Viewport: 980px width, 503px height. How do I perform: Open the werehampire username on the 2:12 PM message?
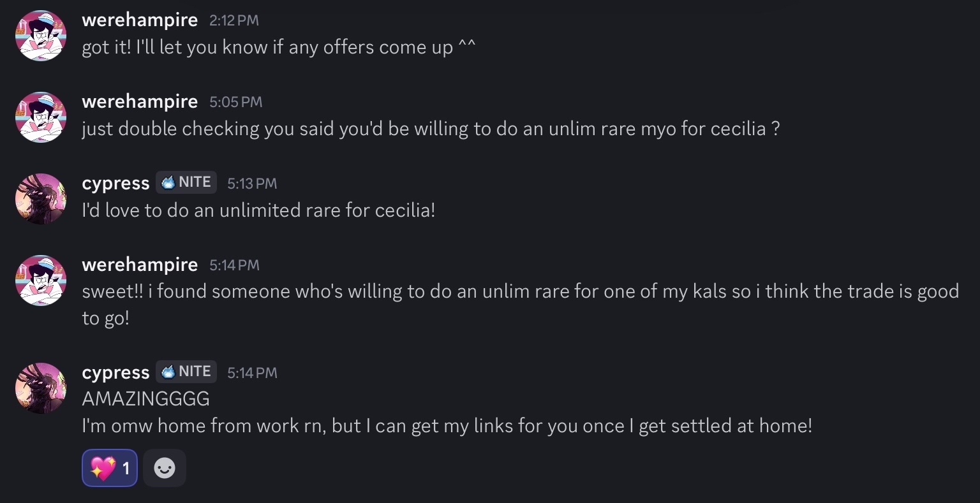pyautogui.click(x=140, y=20)
